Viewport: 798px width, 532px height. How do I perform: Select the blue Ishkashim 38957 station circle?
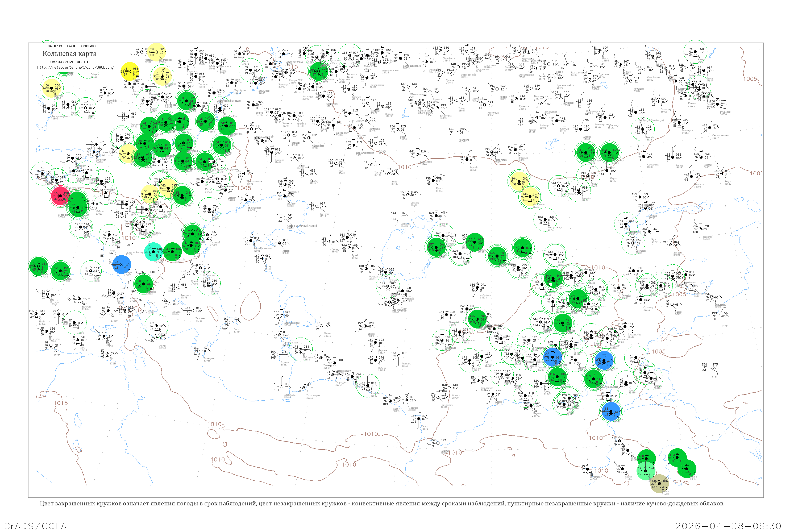point(611,411)
